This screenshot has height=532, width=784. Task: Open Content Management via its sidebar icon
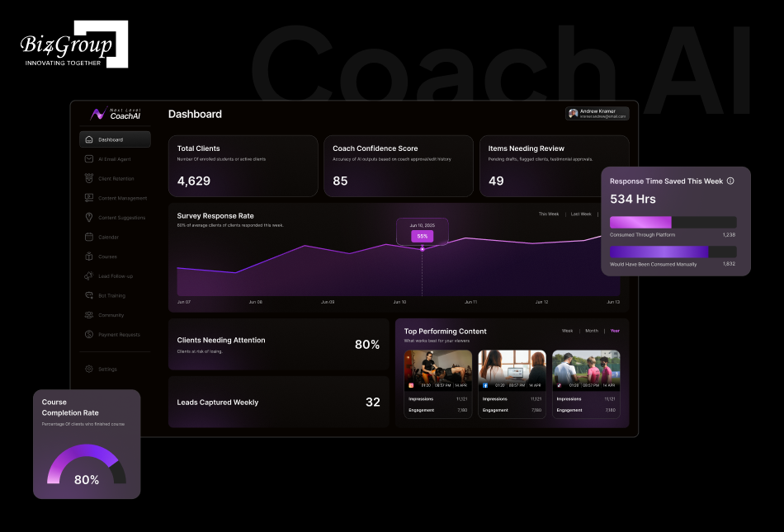pos(89,198)
